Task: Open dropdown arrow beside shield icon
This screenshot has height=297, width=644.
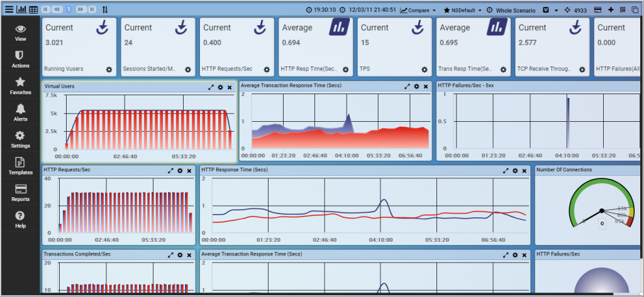Action: tap(556, 10)
